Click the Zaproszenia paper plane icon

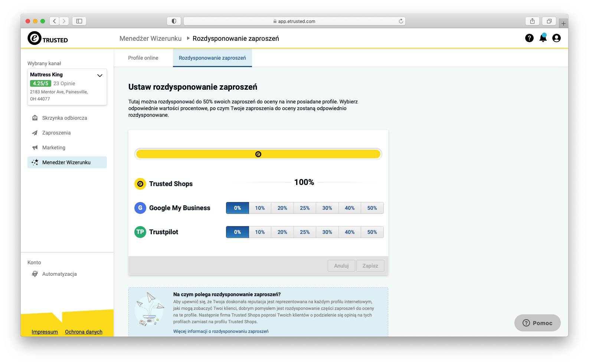35,133
